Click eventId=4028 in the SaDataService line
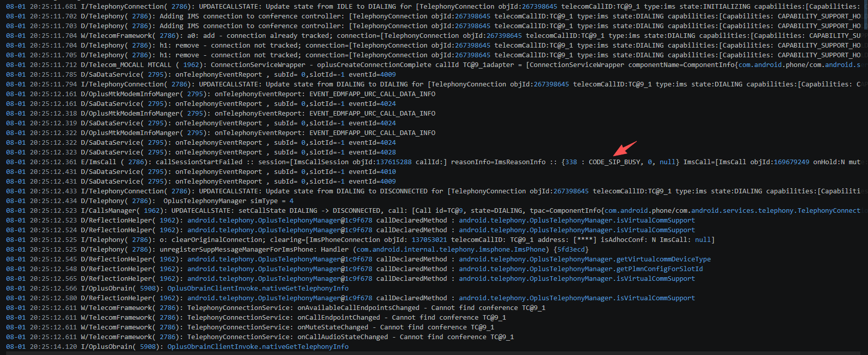This screenshot has width=868, height=355. click(x=372, y=152)
